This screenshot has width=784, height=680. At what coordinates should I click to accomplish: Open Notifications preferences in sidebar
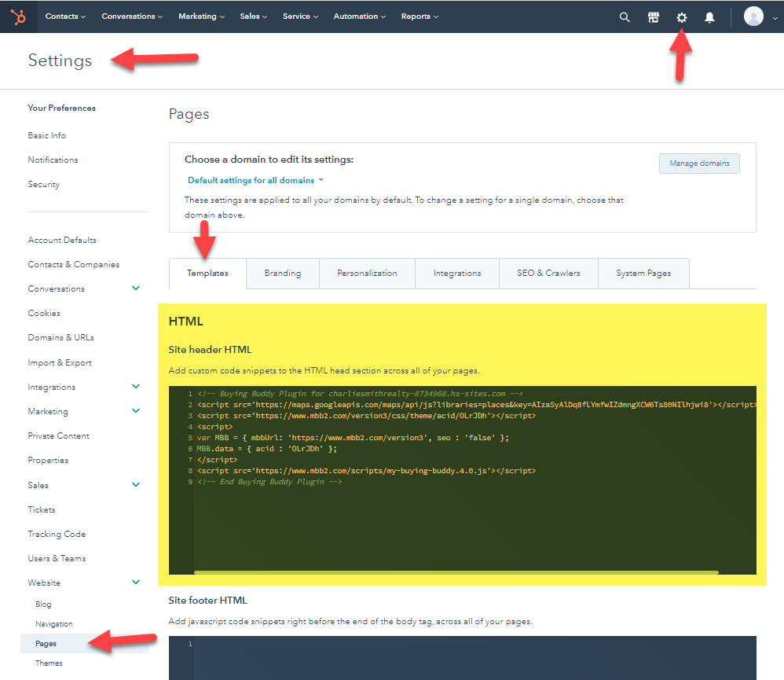[53, 160]
